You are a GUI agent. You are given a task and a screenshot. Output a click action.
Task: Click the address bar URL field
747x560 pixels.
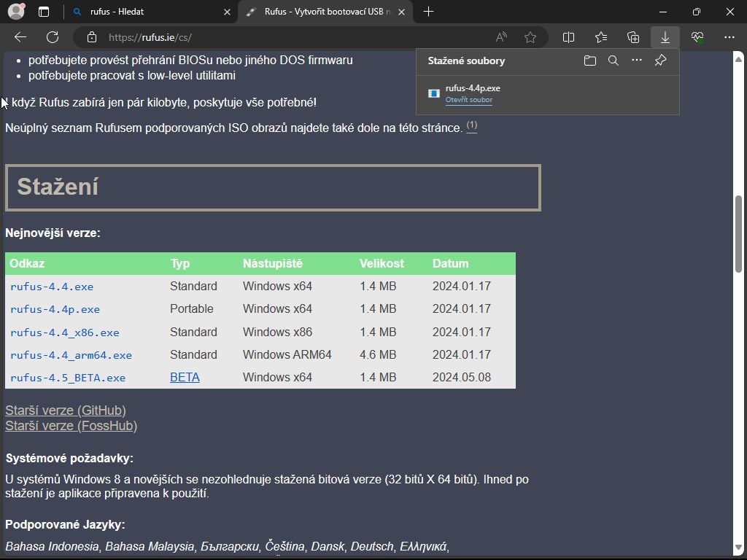coord(292,37)
